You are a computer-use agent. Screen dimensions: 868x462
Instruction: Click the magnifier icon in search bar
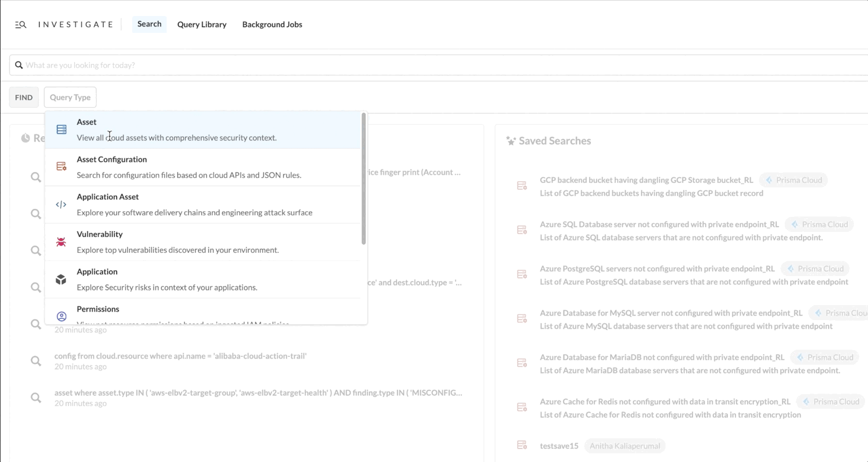(x=19, y=65)
